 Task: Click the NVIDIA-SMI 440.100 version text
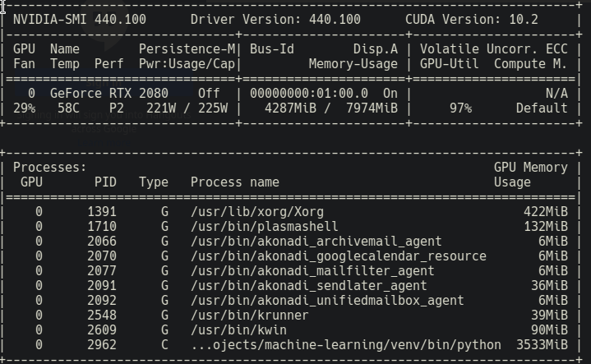[80, 19]
